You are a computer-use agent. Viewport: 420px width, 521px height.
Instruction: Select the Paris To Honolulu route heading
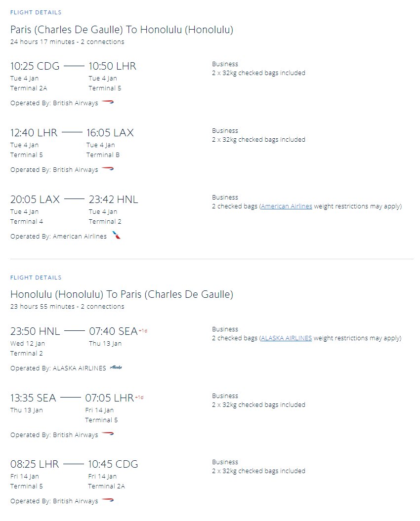(x=122, y=30)
